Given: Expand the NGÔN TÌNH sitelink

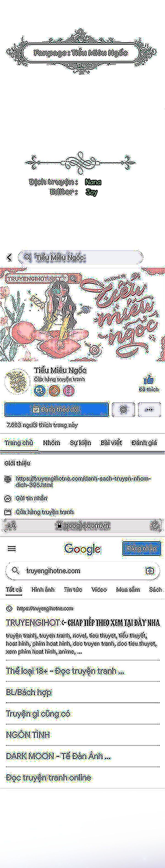Looking at the screenshot, I should click(28, 734).
